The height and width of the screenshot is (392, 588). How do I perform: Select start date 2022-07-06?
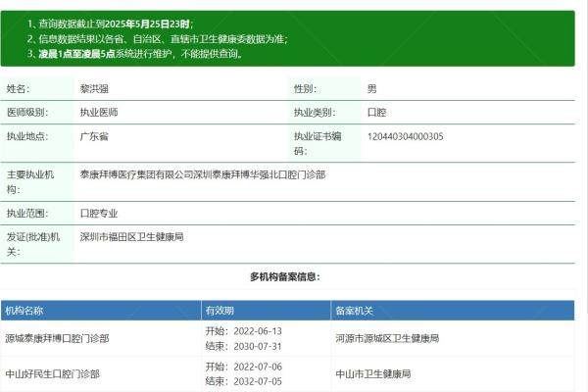258,367
